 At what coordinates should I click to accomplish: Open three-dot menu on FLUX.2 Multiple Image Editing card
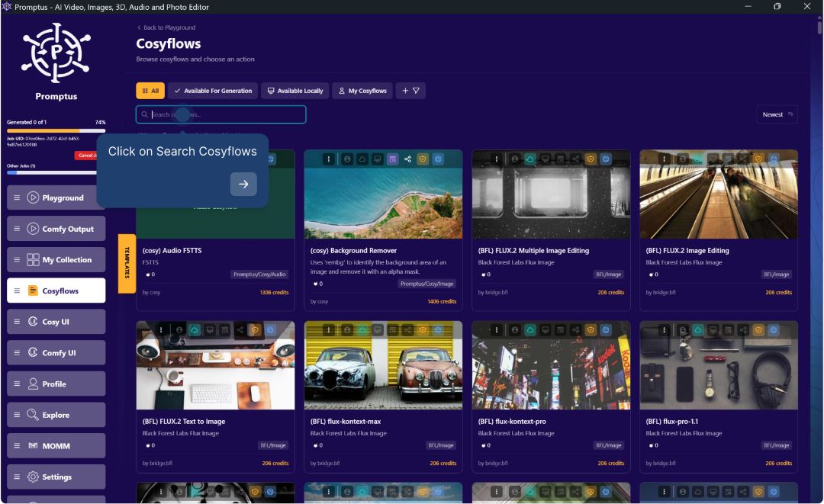496,159
